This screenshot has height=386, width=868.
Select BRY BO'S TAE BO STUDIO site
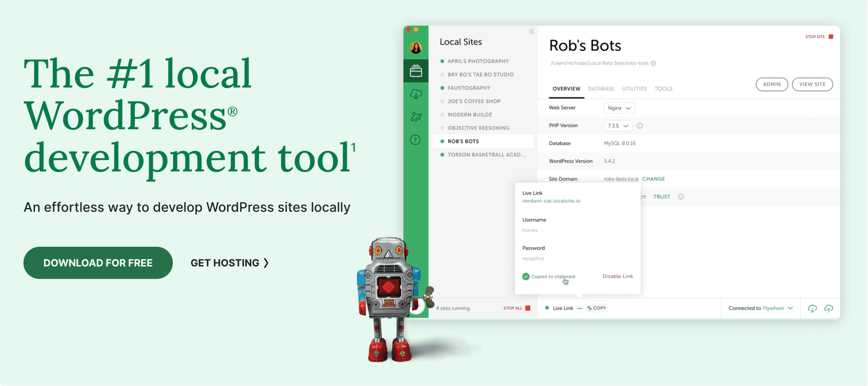pyautogui.click(x=483, y=74)
